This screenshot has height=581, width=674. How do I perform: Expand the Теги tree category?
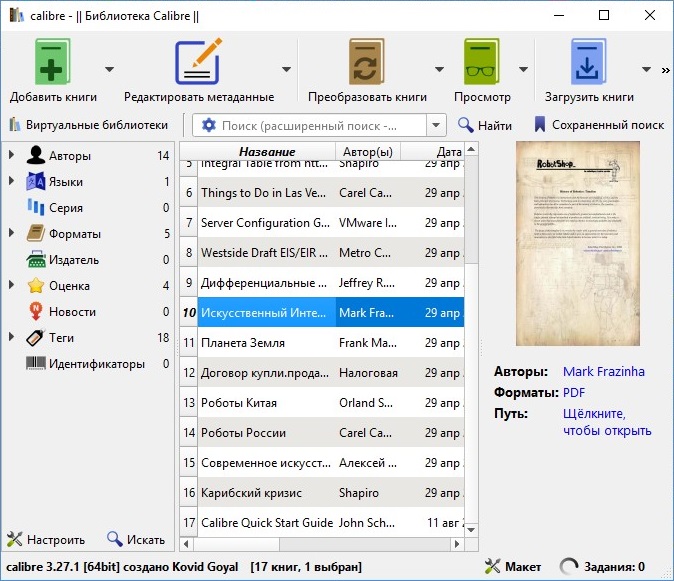12,337
